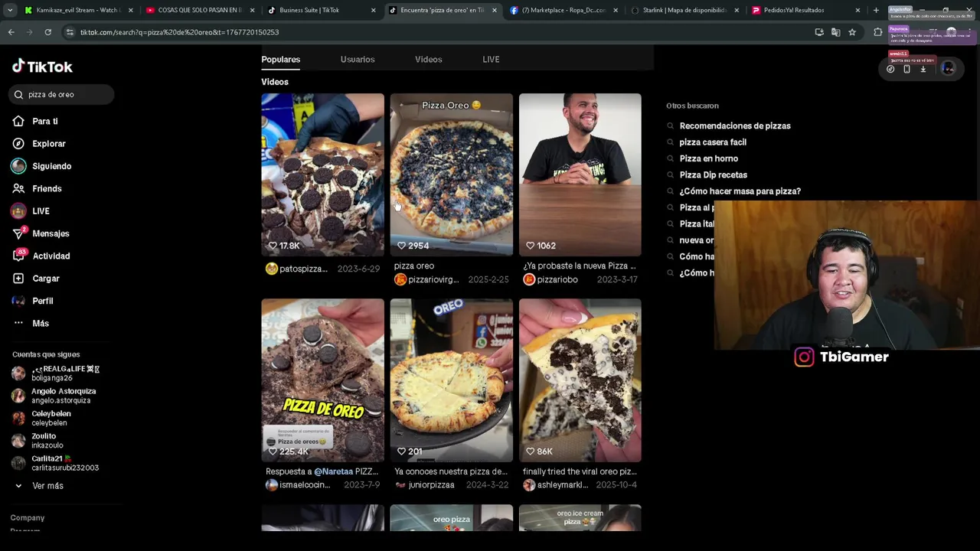Screen dimensions: 980x551
Task: Switch to the LIVE results tab
Action: (491, 59)
